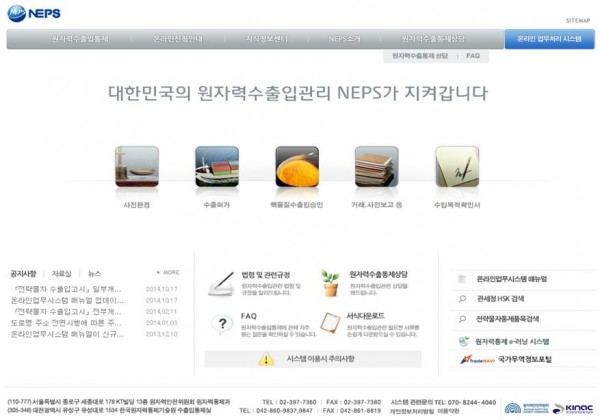Open notice 도로명 주소 전면시행에 따른 주...

66,323
